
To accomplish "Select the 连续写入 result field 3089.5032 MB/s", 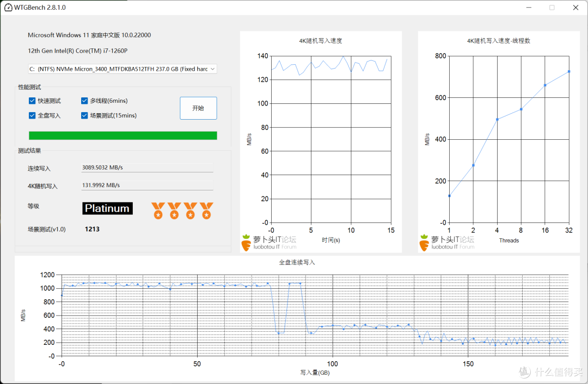I will coord(148,168).
